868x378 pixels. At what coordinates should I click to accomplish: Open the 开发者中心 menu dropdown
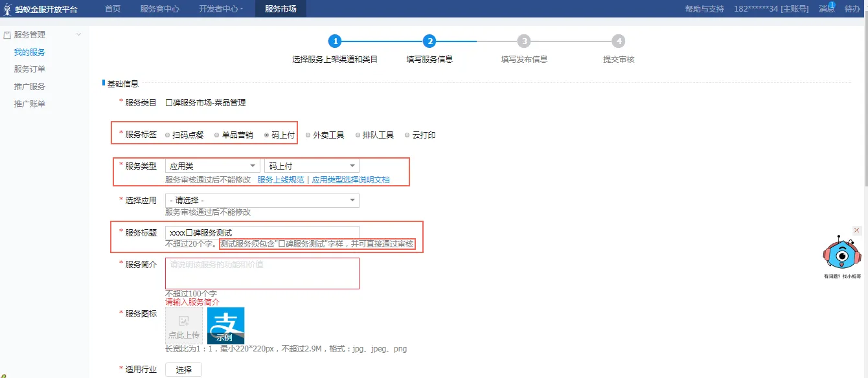click(x=221, y=9)
